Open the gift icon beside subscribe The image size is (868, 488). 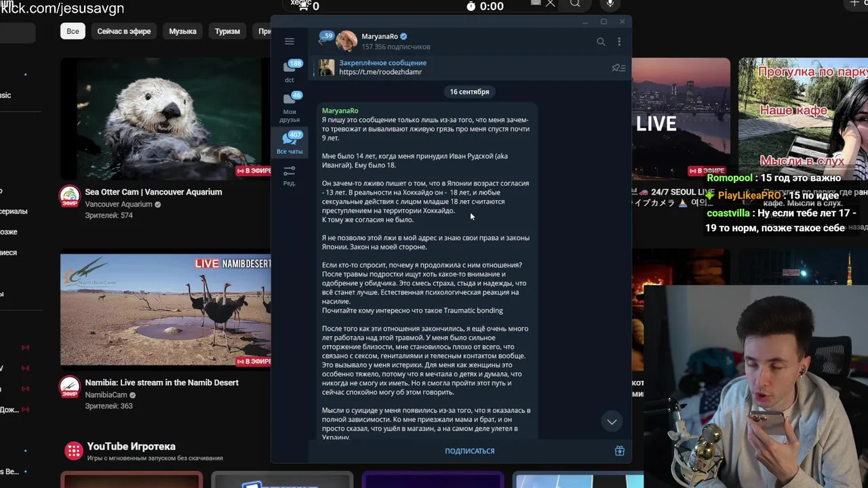point(619,451)
